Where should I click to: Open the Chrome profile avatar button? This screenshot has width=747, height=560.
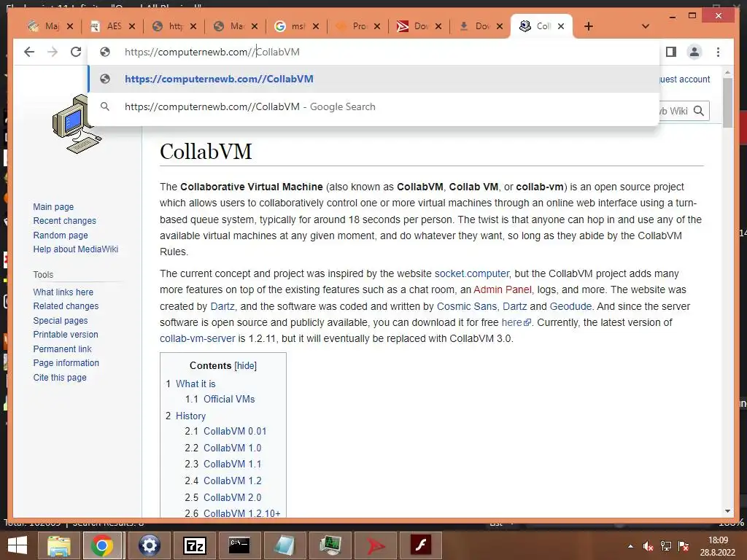click(694, 52)
